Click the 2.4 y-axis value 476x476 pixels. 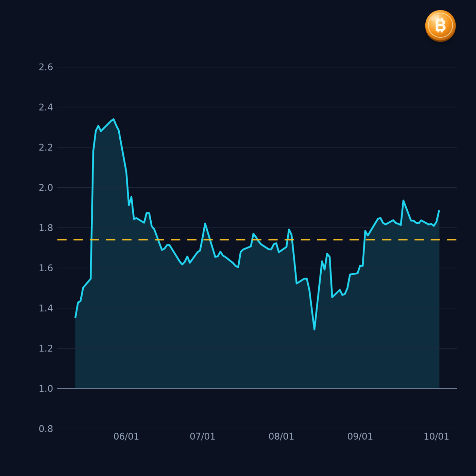(x=46, y=107)
